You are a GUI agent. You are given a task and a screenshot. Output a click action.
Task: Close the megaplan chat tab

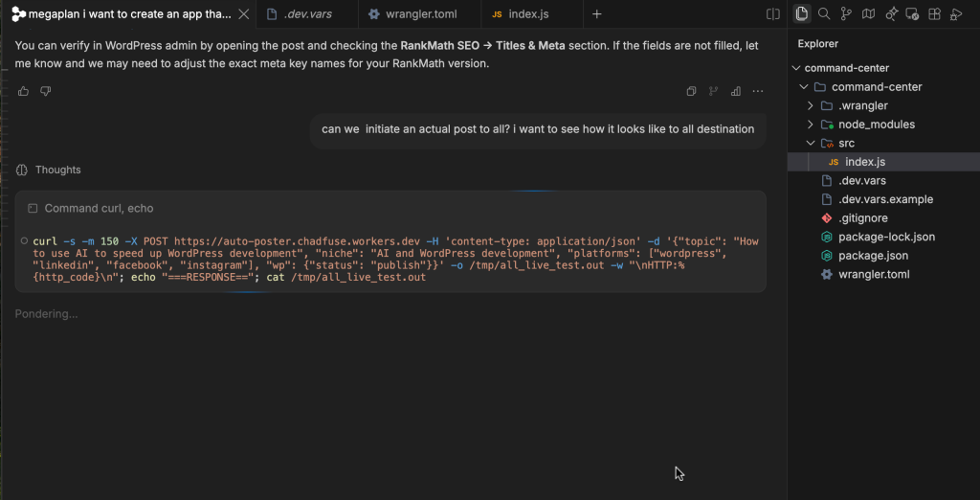244,13
